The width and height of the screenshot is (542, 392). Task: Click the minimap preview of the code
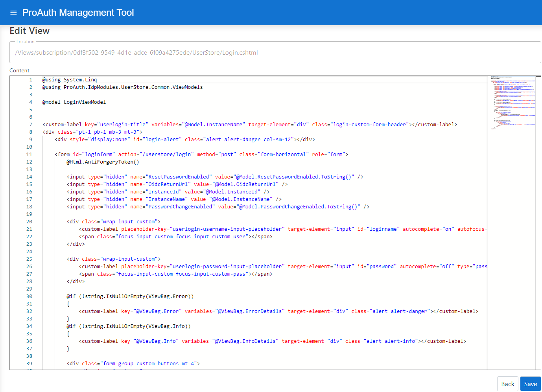(x=511, y=102)
